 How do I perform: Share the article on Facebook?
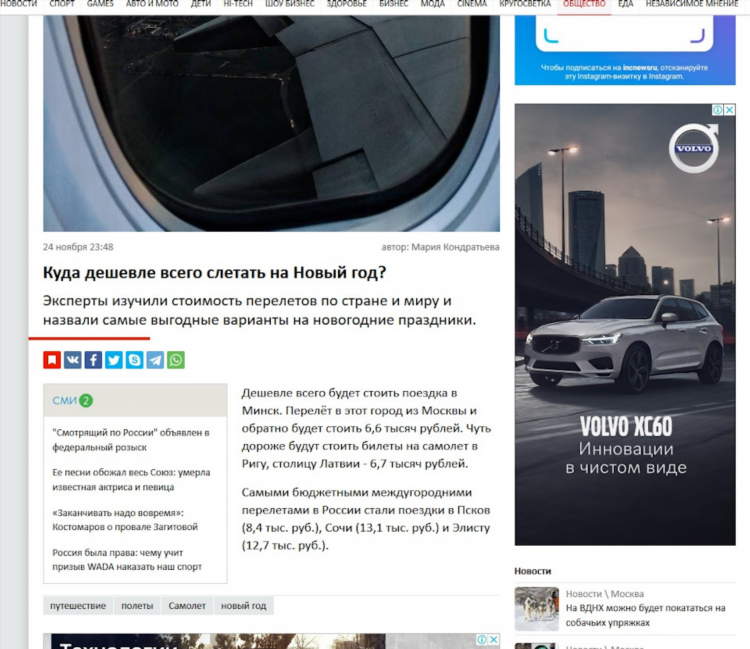tap(93, 360)
